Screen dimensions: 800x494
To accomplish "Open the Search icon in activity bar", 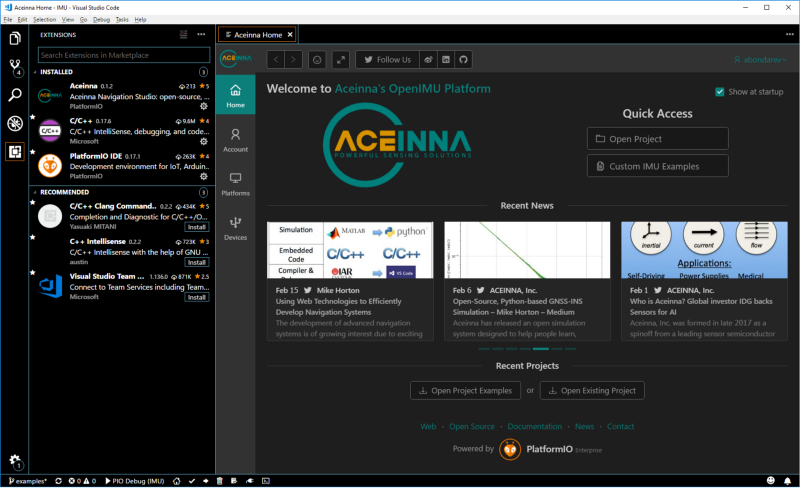I will tap(15, 94).
